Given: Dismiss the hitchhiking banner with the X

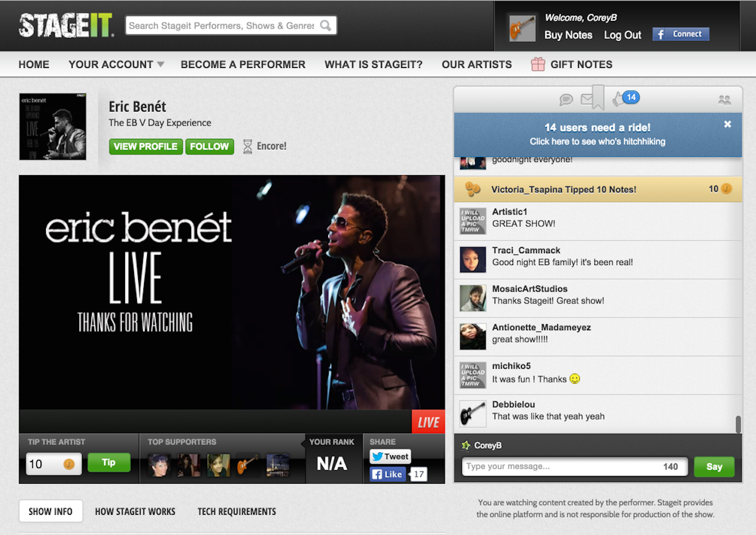Looking at the screenshot, I should coord(727,124).
